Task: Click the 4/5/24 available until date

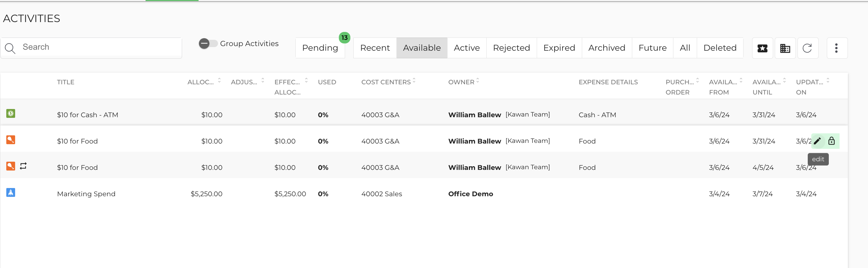Action: click(763, 168)
